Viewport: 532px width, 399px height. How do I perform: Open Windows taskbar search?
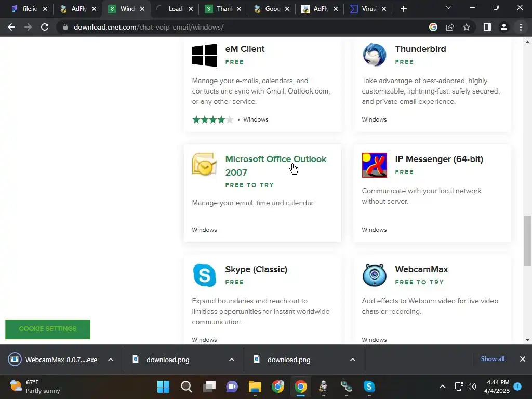[x=187, y=387]
